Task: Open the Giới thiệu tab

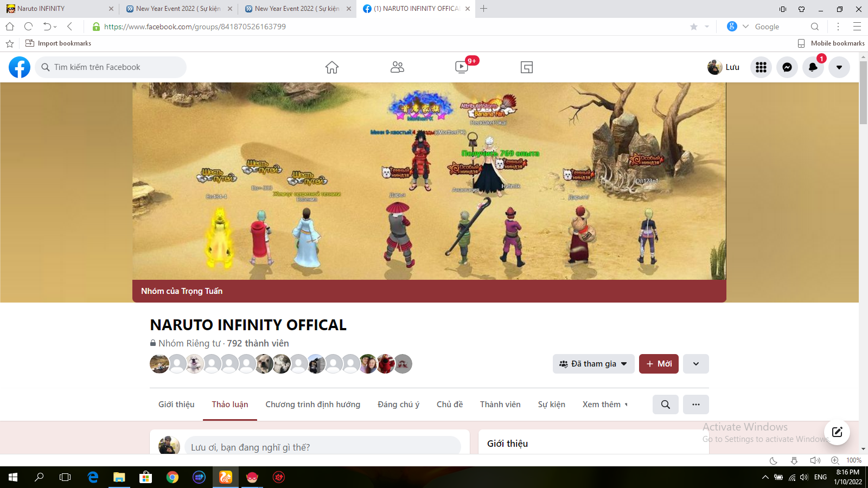Action: (x=176, y=404)
